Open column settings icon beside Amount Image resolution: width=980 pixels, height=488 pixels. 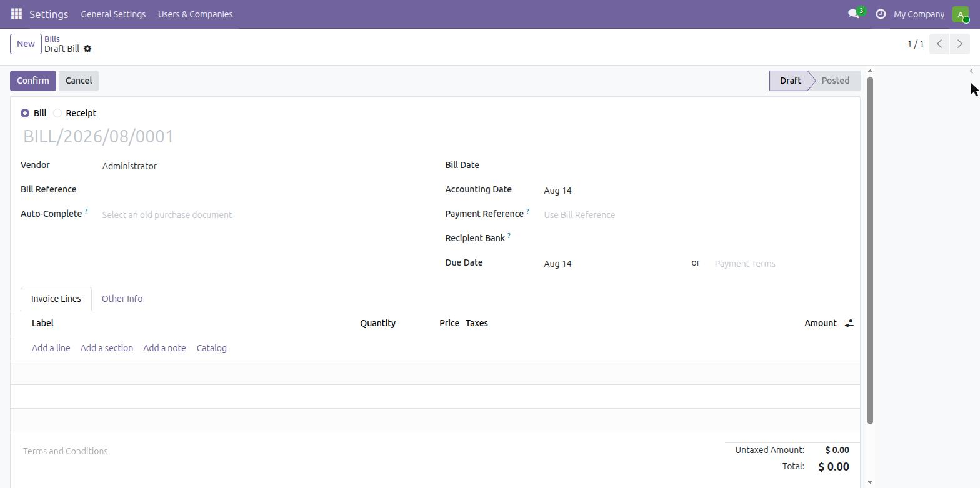tap(849, 323)
